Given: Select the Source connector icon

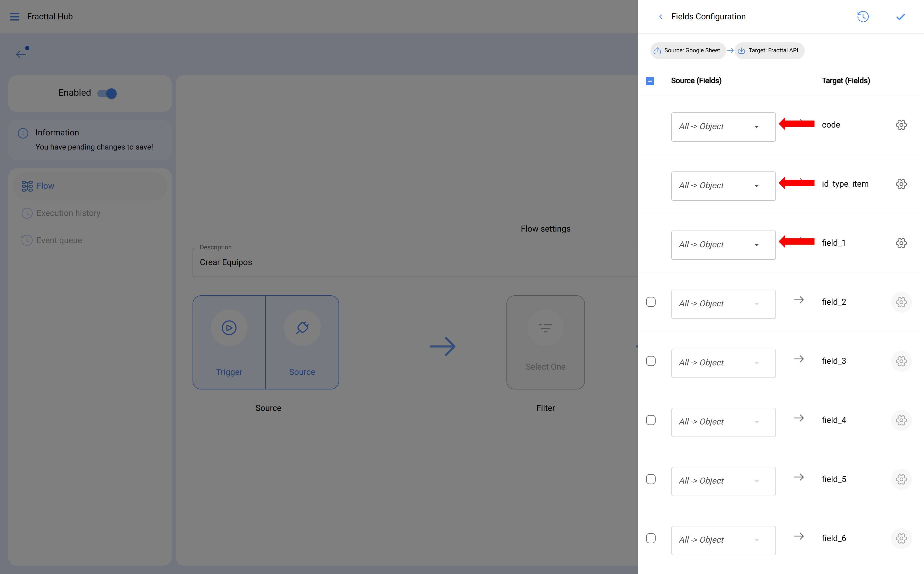Looking at the screenshot, I should (x=302, y=328).
